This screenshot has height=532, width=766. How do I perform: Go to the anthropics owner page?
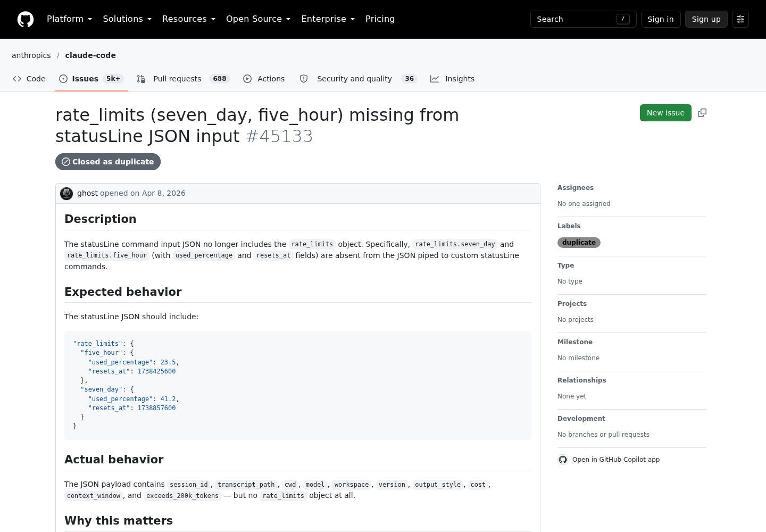[x=31, y=55]
